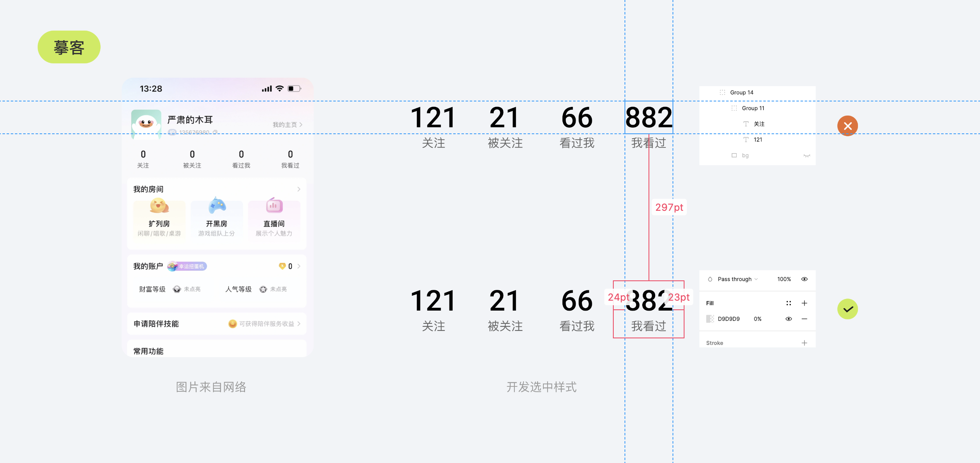Click the D9D9D9 fill color swatch
Image resolution: width=980 pixels, height=463 pixels.
pos(710,319)
